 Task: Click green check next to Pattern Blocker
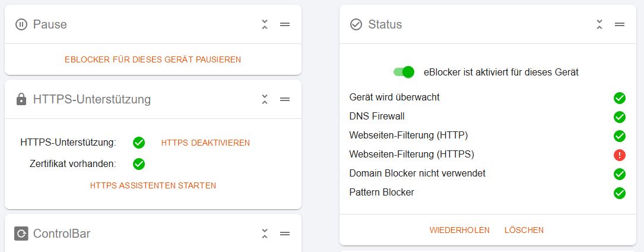click(x=619, y=193)
